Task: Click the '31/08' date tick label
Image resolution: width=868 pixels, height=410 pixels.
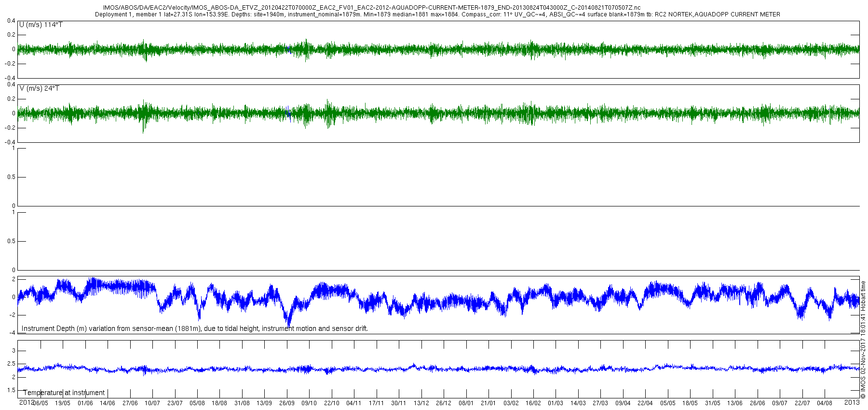Action: coord(242,403)
